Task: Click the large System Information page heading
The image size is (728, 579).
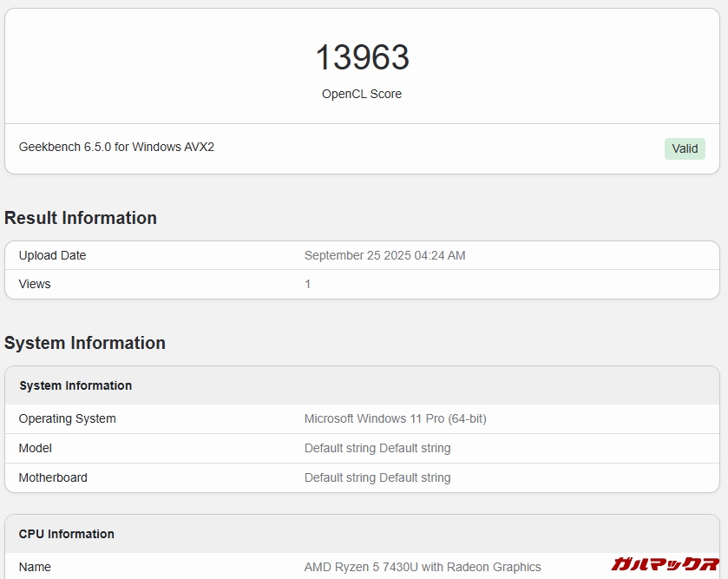Action: [85, 343]
